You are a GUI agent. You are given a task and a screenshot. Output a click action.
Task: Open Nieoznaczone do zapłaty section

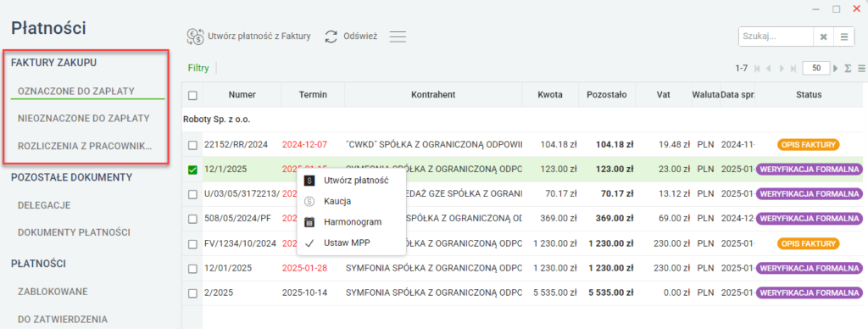(84, 118)
